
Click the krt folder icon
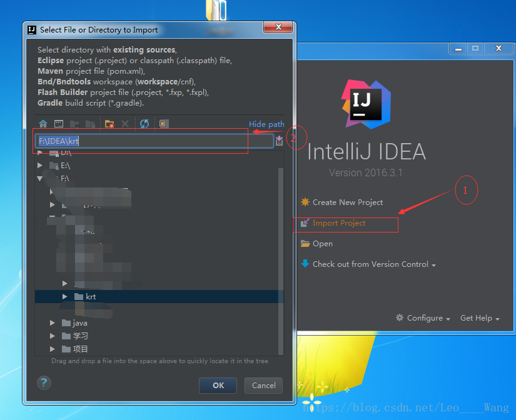79,297
